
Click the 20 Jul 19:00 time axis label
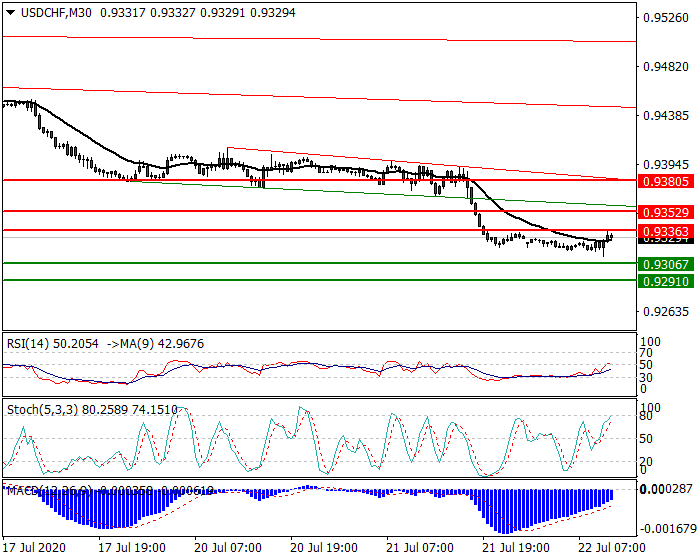click(324, 548)
